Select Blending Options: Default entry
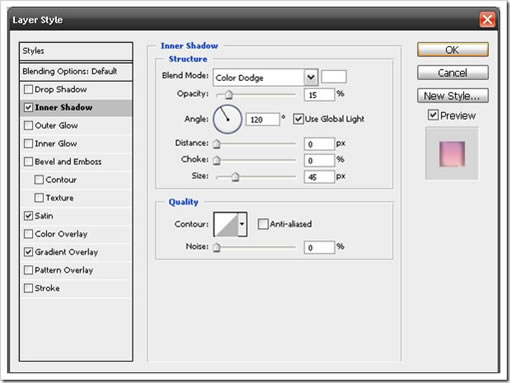Image resolution: width=510 pixels, height=383 pixels. click(x=76, y=71)
